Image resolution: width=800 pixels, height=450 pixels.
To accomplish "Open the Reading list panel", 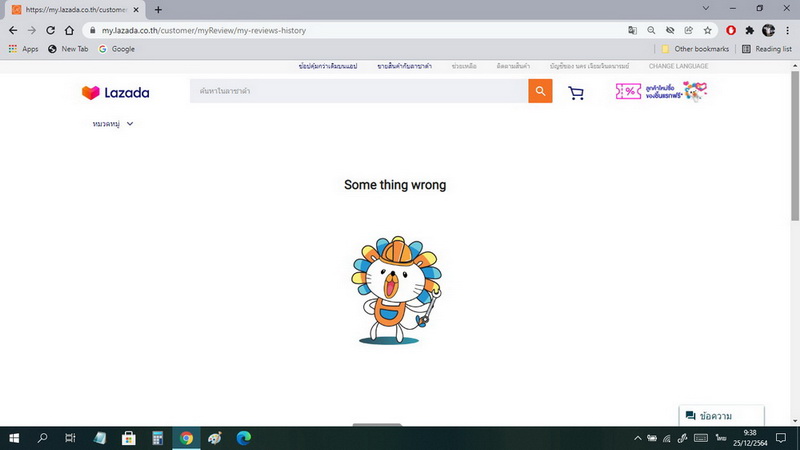I will pyautogui.click(x=767, y=49).
